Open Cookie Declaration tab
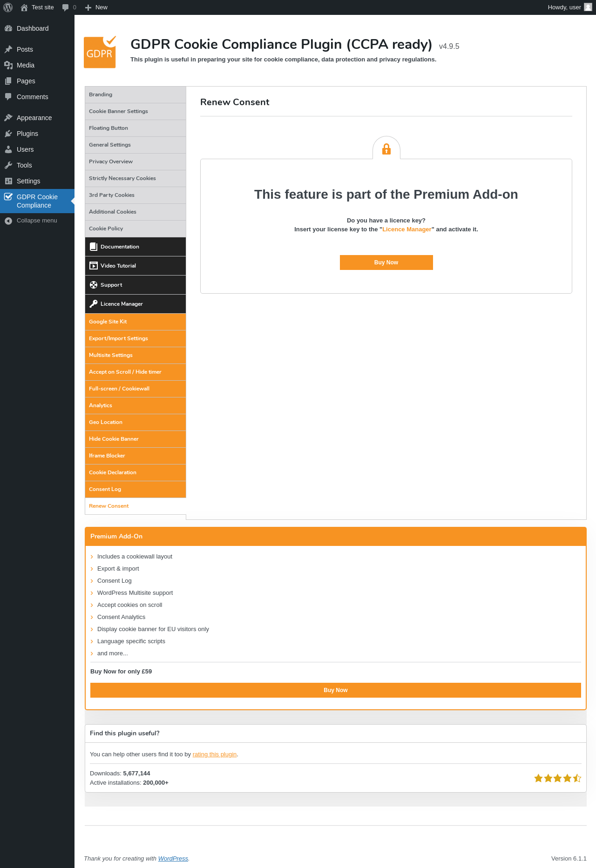This screenshot has width=596, height=868. tap(135, 472)
